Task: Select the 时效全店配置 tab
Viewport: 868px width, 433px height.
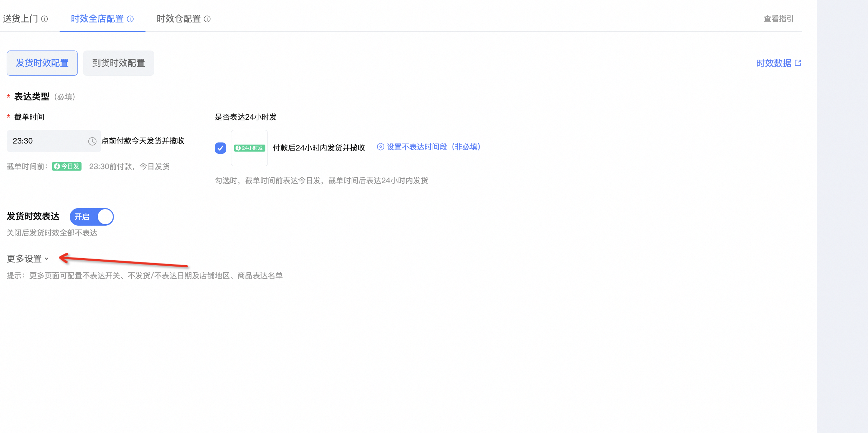Action: pyautogui.click(x=102, y=19)
